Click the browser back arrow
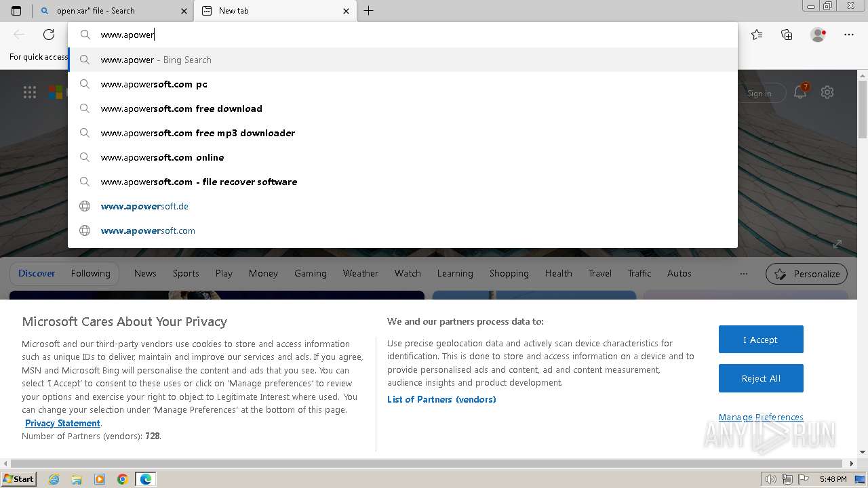This screenshot has height=488, width=868. 19,35
